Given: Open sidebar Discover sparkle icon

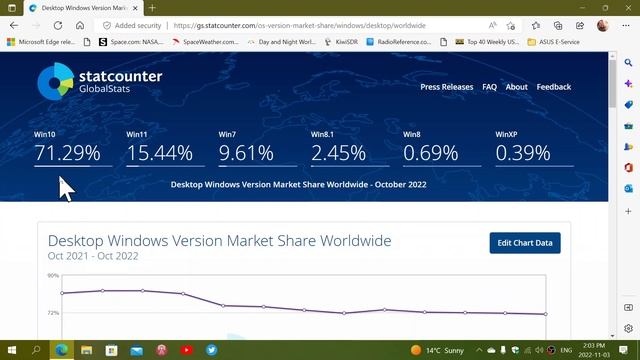Looking at the screenshot, I should (628, 84).
